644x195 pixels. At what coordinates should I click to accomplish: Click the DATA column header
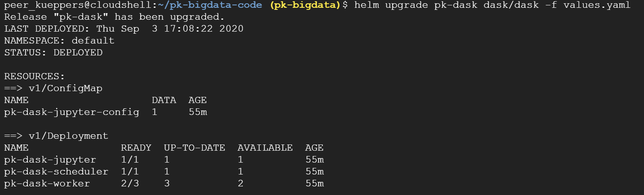pyautogui.click(x=164, y=100)
